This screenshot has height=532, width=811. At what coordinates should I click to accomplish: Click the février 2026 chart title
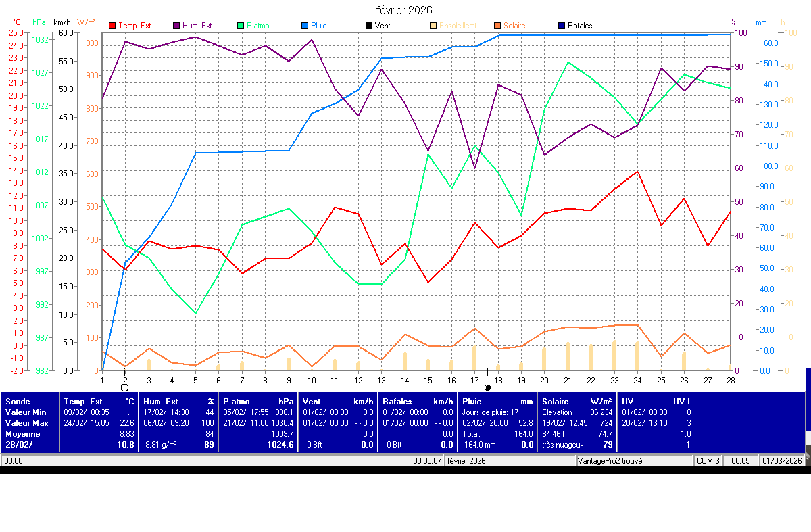404,10
